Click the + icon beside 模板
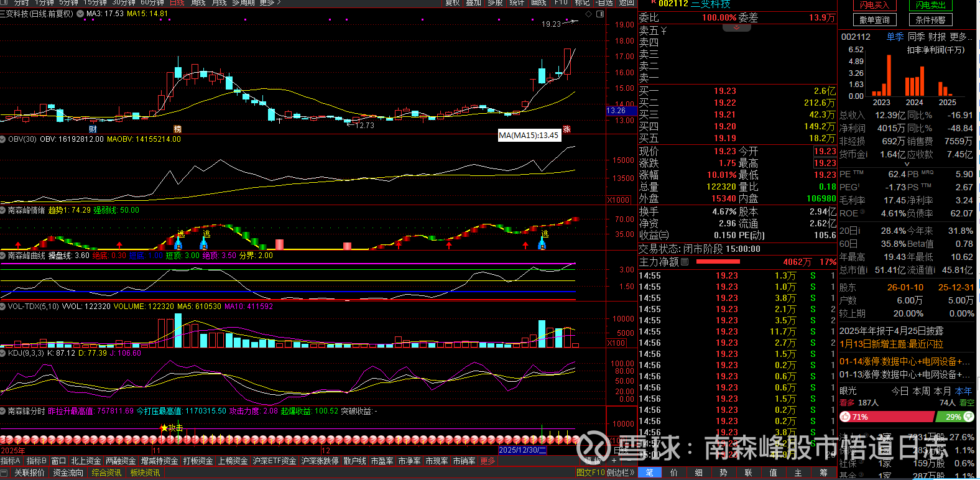This screenshot has width=980, height=480. pos(614,461)
